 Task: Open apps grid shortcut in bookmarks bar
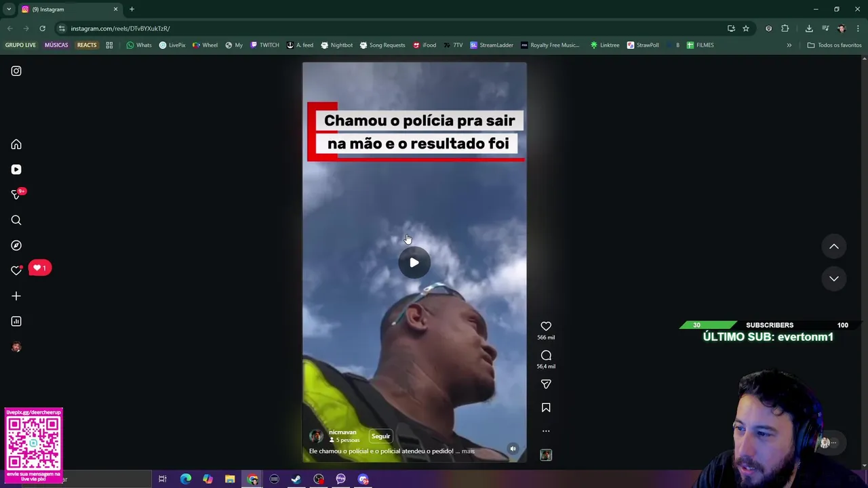tap(109, 45)
